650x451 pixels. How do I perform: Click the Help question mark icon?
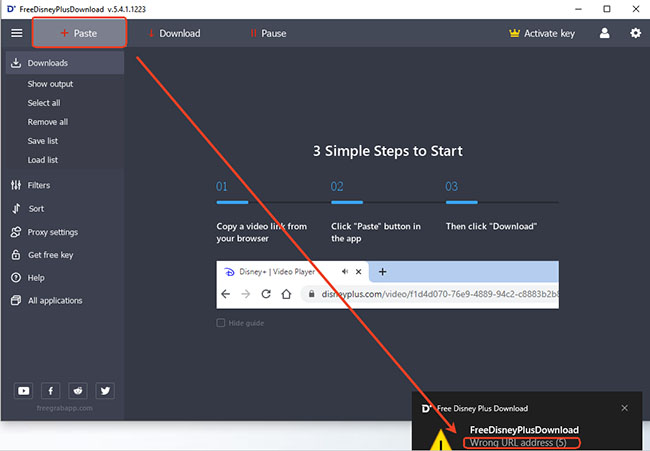click(16, 278)
